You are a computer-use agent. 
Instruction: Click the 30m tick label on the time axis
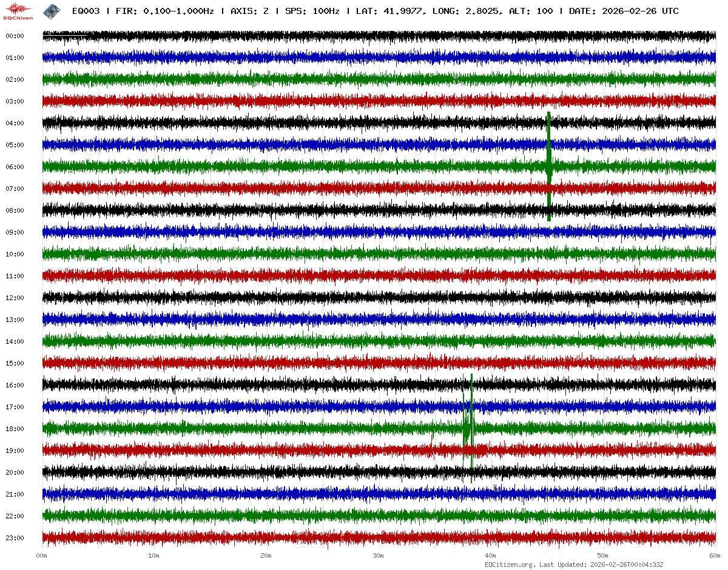[x=379, y=555]
